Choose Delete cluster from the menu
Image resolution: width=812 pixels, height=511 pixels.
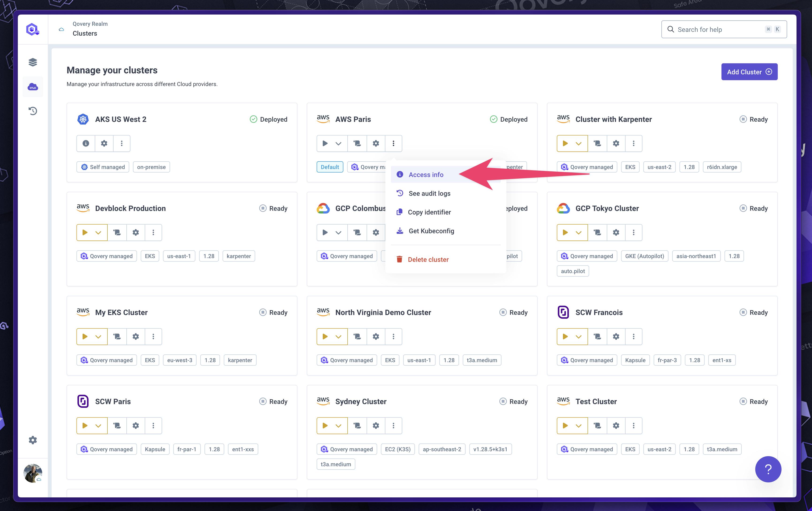(x=446, y=259)
